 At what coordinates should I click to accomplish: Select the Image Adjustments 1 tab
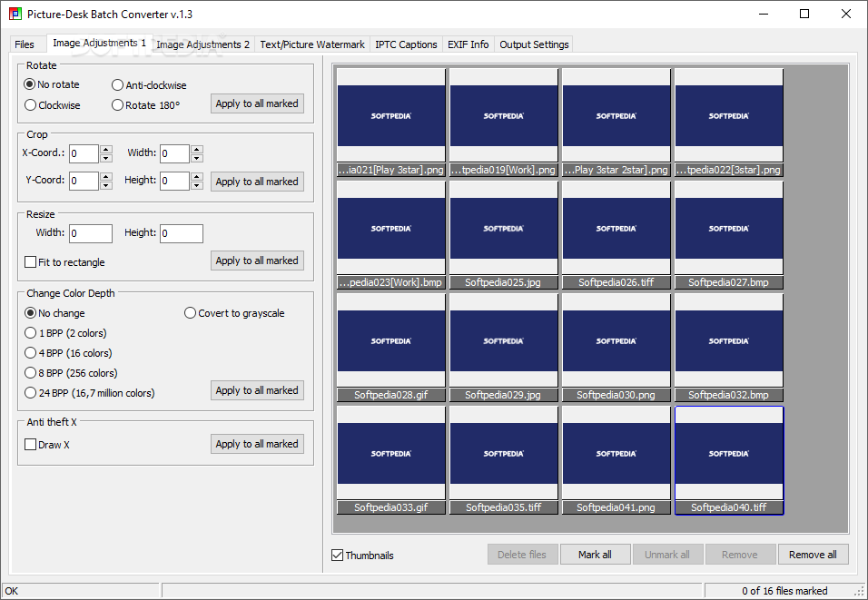point(99,44)
